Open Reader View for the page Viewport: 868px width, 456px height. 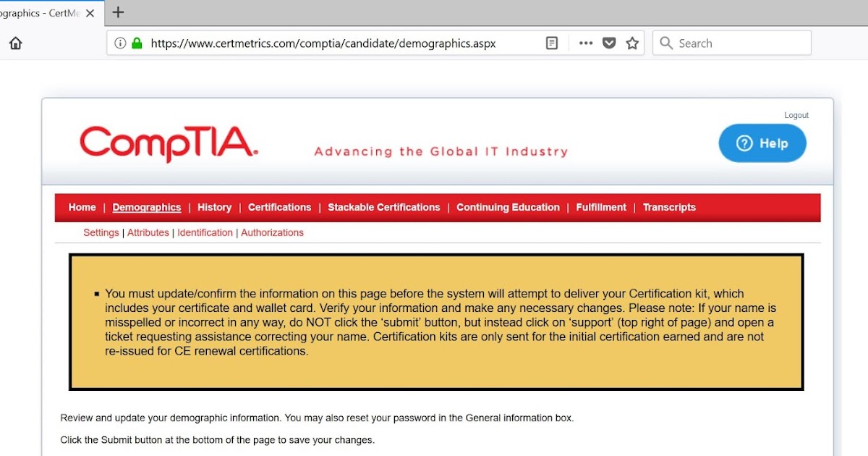551,43
